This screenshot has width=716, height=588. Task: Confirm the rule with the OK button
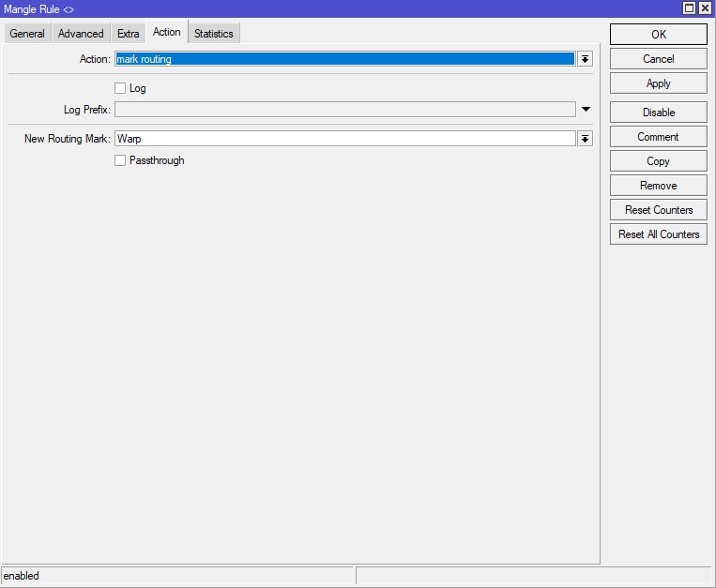[659, 34]
